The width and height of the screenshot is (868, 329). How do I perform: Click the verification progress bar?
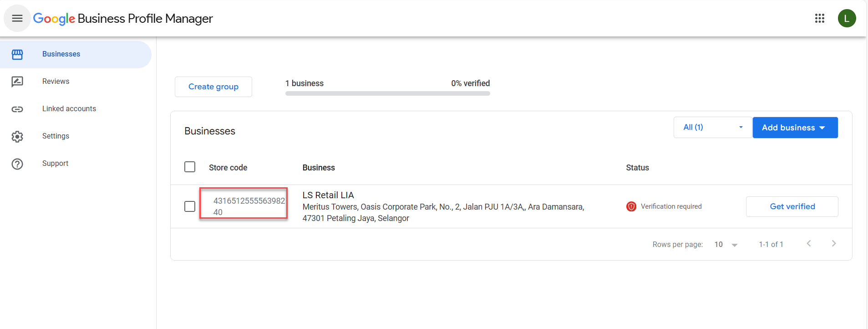point(387,93)
